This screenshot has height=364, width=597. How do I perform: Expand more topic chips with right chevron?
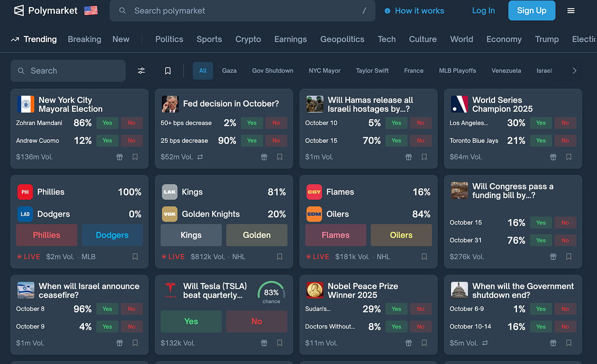pos(574,71)
